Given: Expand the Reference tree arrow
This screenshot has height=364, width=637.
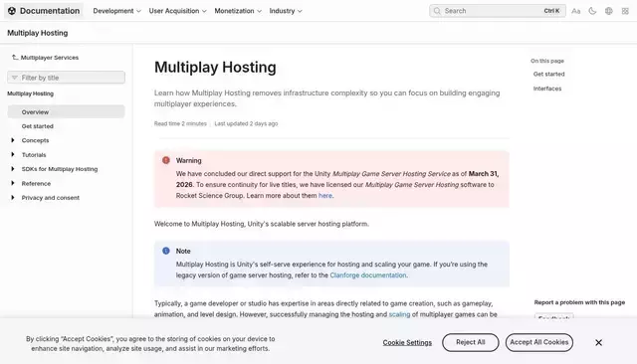Looking at the screenshot, I should [x=13, y=183].
